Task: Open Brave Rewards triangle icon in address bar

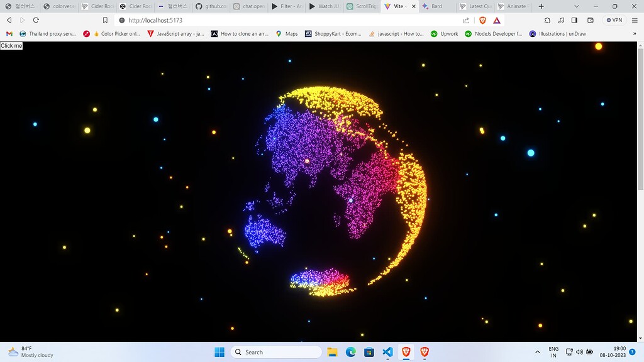Action: tap(497, 19)
